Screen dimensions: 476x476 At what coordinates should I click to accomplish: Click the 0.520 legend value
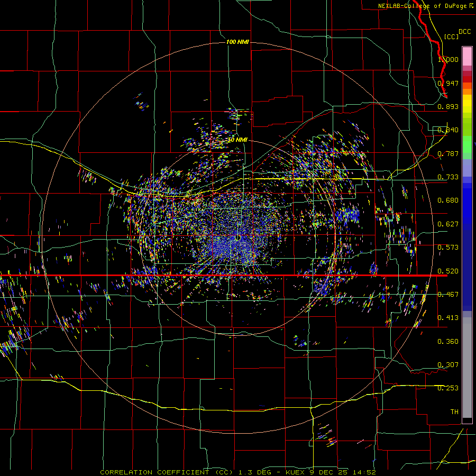(x=448, y=271)
